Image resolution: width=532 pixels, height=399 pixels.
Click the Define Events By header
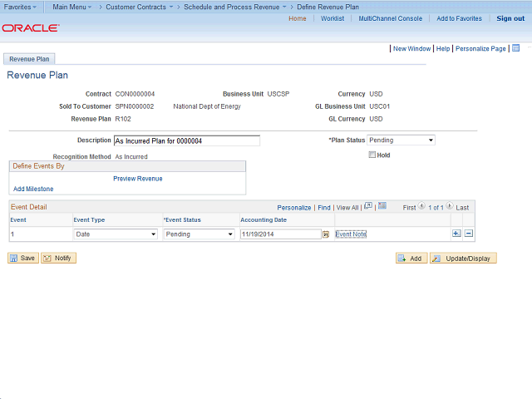[127, 166]
